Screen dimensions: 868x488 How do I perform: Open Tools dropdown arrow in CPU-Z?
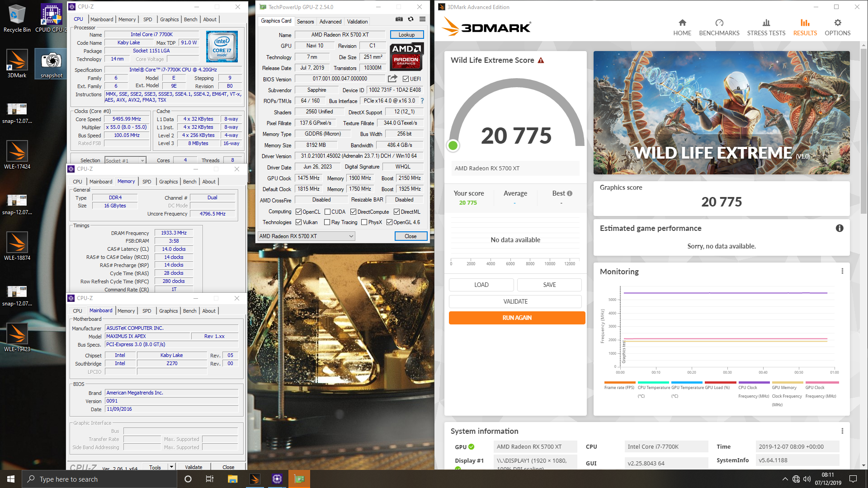tap(171, 467)
